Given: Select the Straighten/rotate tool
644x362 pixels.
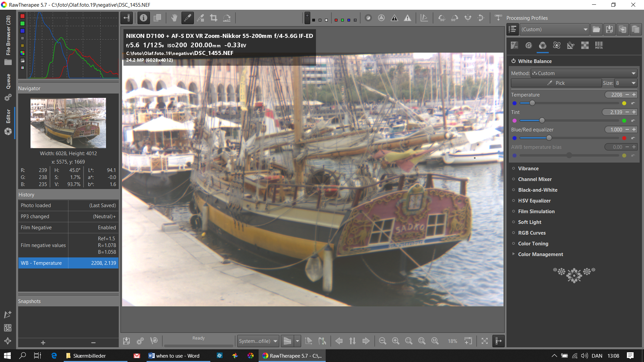Looking at the screenshot, I should (x=227, y=18).
